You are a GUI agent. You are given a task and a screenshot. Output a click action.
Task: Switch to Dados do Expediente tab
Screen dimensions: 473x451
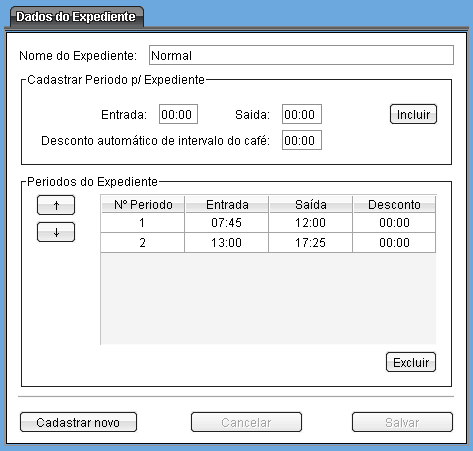click(x=76, y=17)
